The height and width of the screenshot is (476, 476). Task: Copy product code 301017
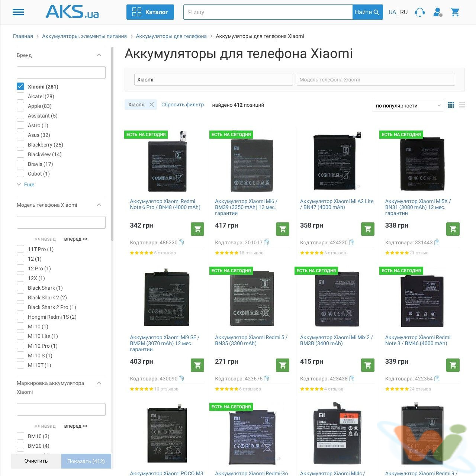(267, 242)
